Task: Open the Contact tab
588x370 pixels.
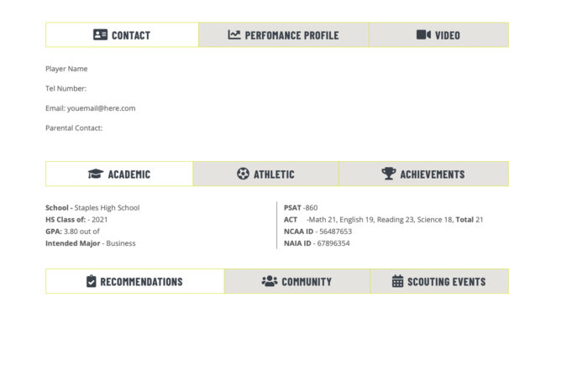Action: [x=123, y=35]
